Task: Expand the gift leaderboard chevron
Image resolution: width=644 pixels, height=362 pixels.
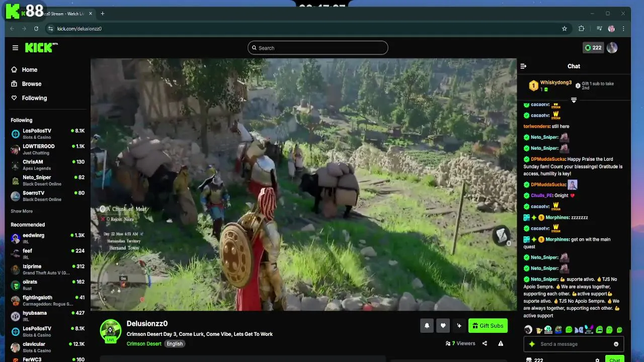Action: pyautogui.click(x=574, y=100)
